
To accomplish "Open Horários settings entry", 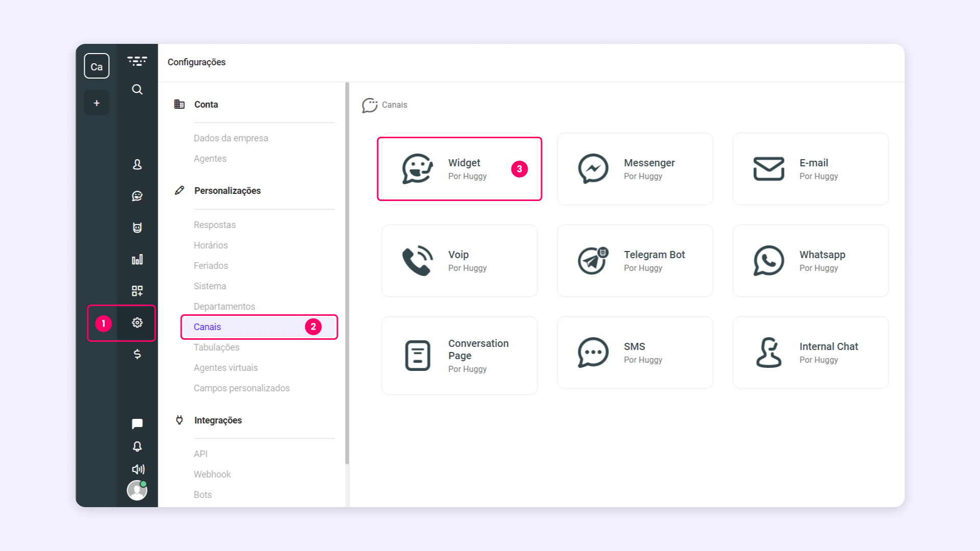I will coord(210,245).
